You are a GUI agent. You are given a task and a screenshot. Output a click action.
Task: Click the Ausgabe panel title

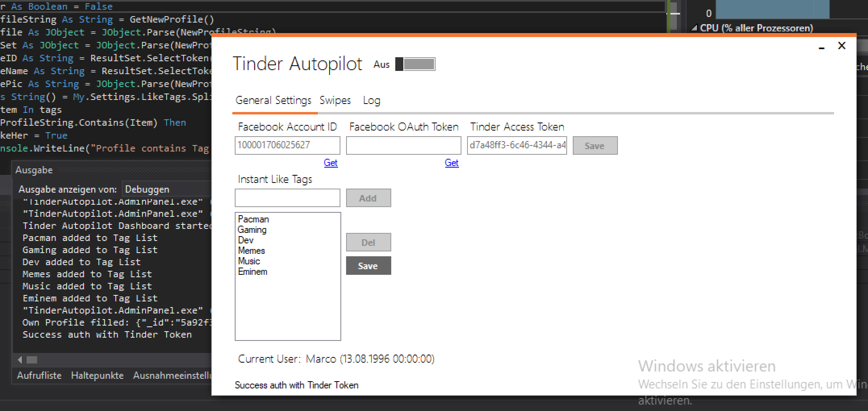[x=34, y=170]
